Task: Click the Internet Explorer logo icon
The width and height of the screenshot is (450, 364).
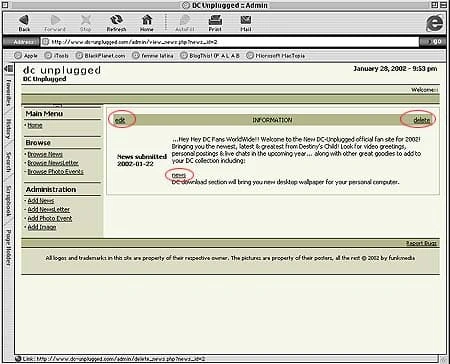Action: click(x=435, y=23)
